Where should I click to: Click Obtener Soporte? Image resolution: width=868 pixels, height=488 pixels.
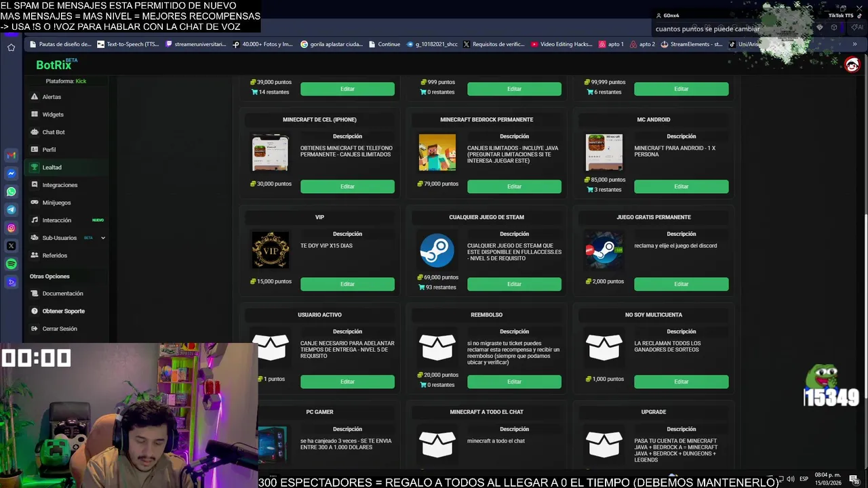coord(64,311)
